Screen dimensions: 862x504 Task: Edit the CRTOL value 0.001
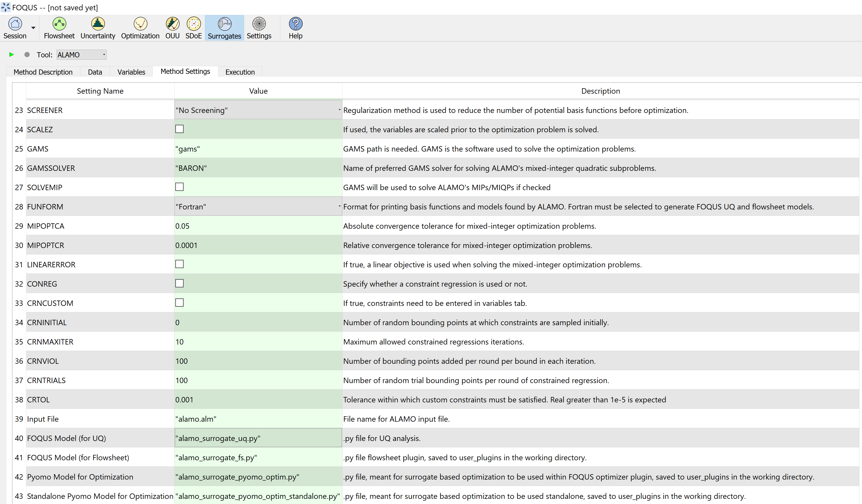point(258,400)
